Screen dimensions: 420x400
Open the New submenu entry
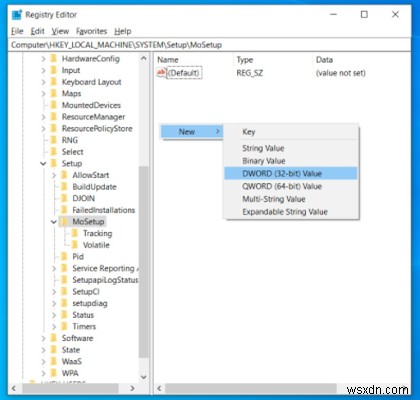[x=191, y=132]
